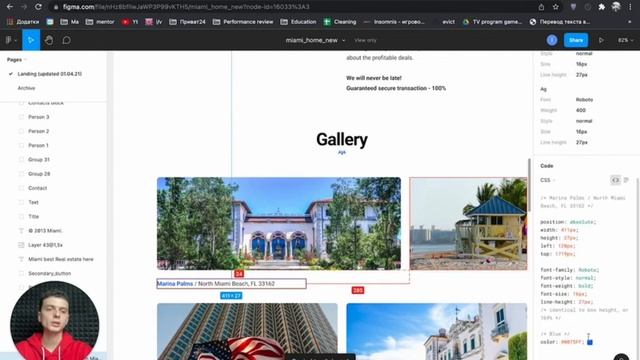Image resolution: width=640 pixels, height=360 pixels.
Task: Open the CSS language dropdown
Action: point(547,180)
